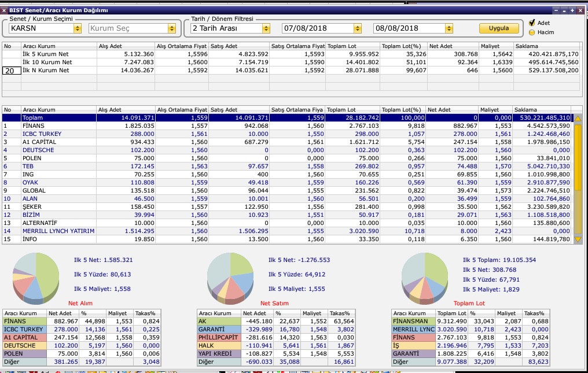The height and width of the screenshot is (373, 588).
Task: Sort lower table by Saklama column header
Action: (x=542, y=110)
